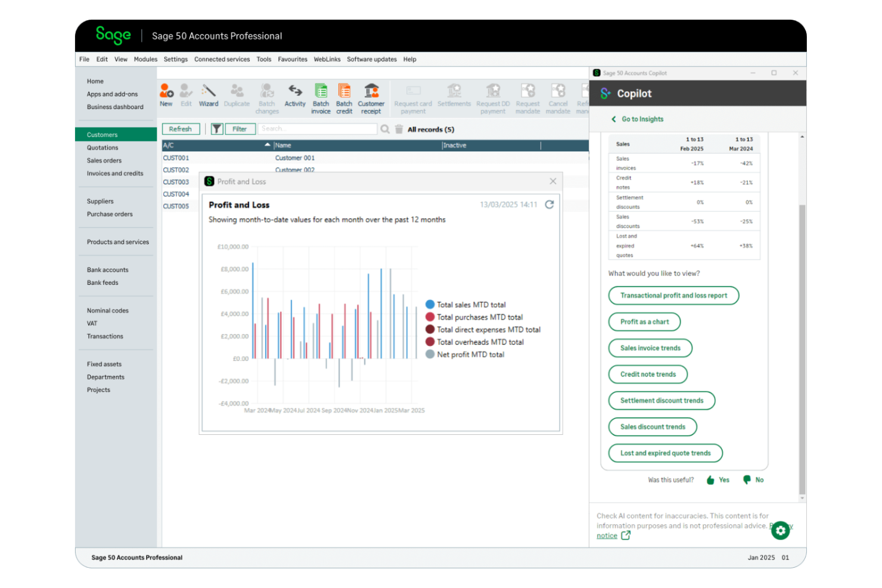
Task: Open Business dashboard from sidebar
Action: (x=115, y=107)
